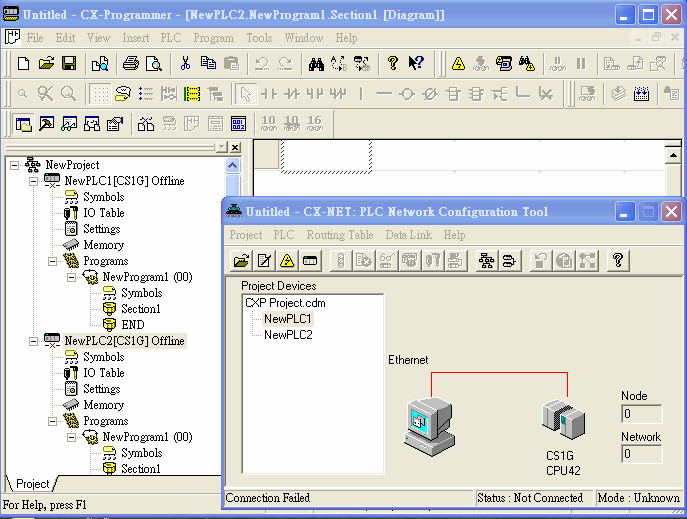
Task: Click the Open folder icon in CX-Programmer toolbar
Action: coord(46,64)
